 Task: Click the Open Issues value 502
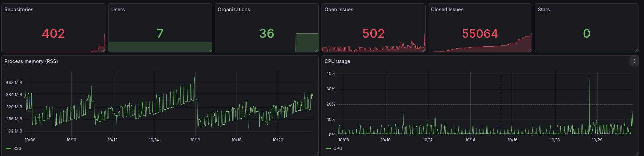point(373,33)
